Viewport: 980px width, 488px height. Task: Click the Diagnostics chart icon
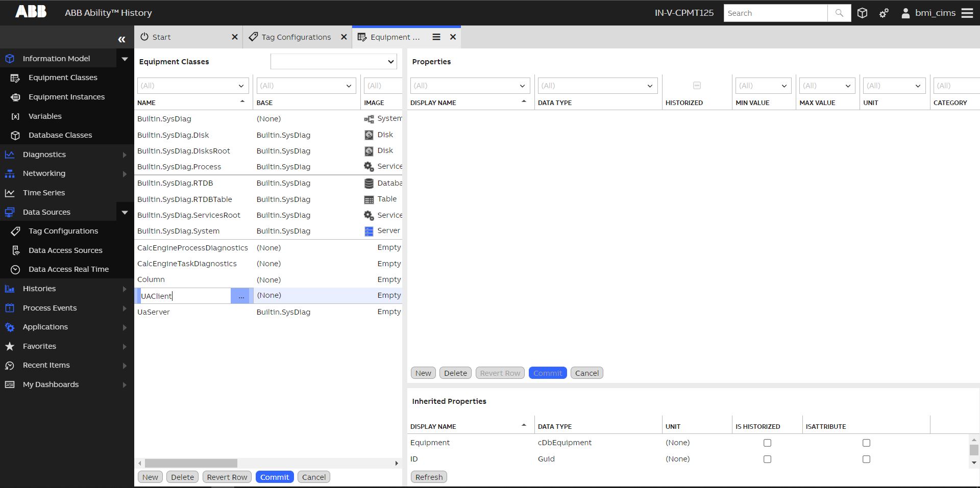coord(10,155)
